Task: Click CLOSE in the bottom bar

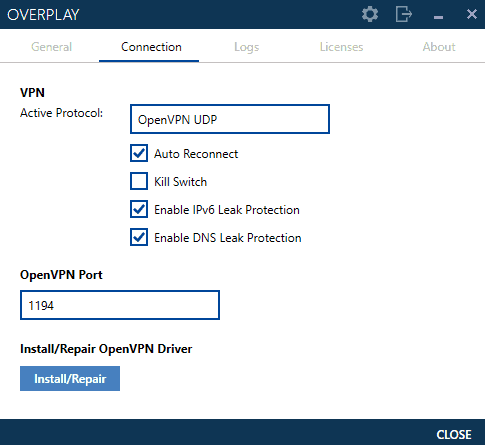Action: (x=454, y=435)
